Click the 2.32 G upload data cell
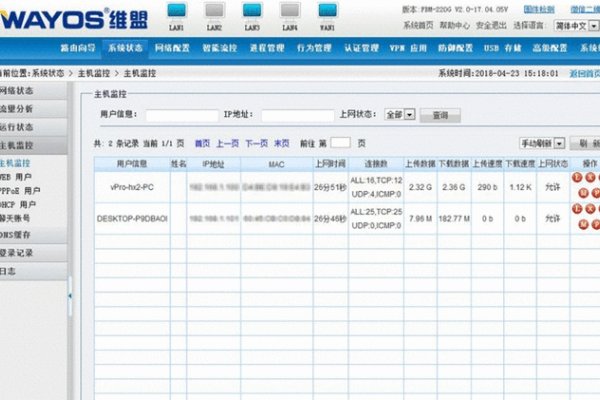Viewport: 600px width, 400px height. pos(420,187)
